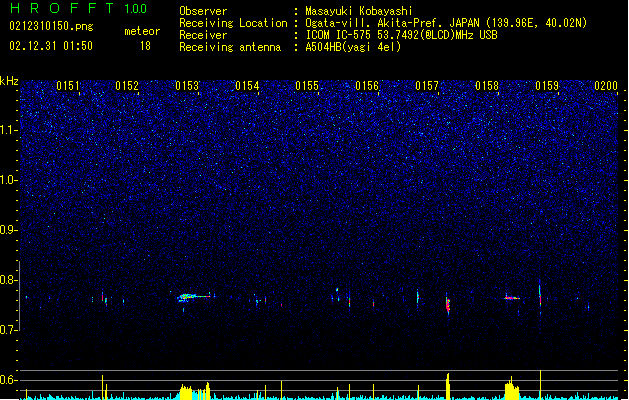The width and height of the screenshot is (629, 400).
Task: Select the A504HB(yagi 4el) antenna text
Action: (x=353, y=47)
